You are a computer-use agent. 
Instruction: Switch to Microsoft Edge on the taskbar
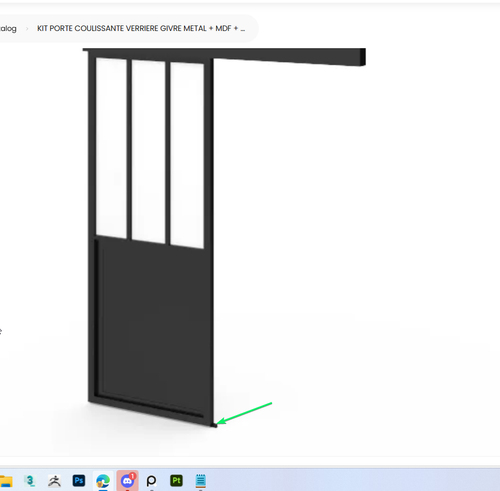pos(103,481)
